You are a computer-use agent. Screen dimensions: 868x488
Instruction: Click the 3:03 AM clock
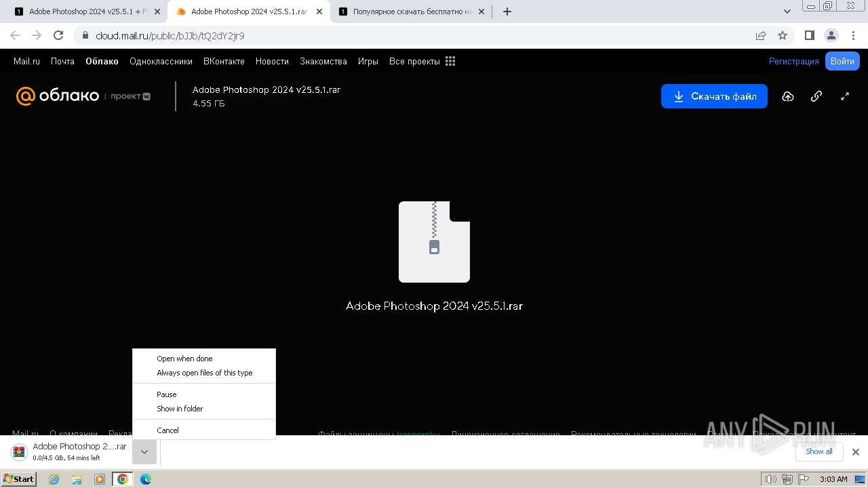(833, 479)
